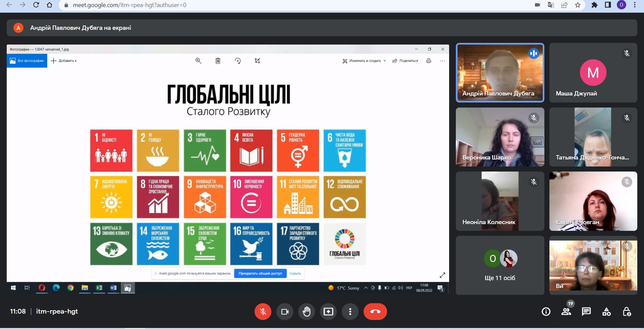Click 'Все фотографии' button

tap(27, 61)
